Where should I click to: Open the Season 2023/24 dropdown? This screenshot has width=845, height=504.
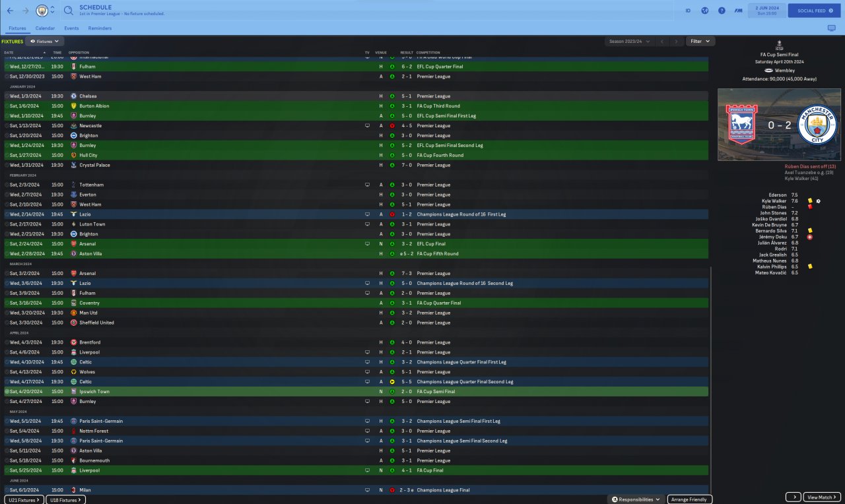point(630,42)
